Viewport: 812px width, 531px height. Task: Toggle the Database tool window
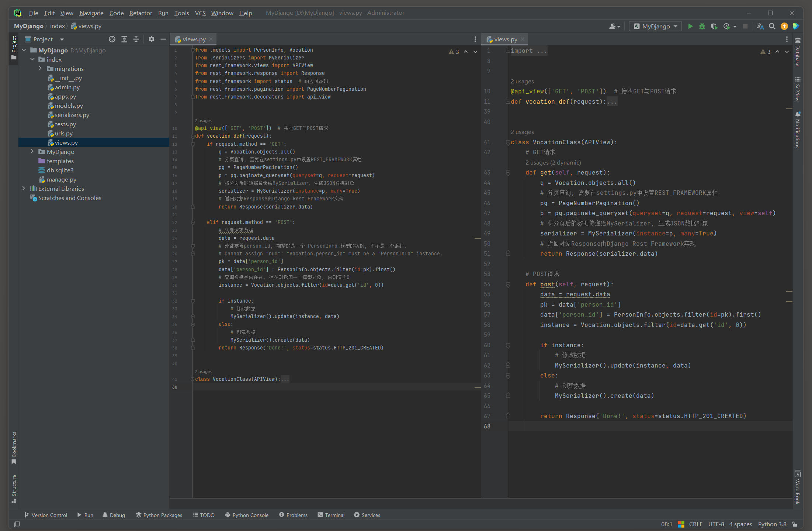point(798,52)
